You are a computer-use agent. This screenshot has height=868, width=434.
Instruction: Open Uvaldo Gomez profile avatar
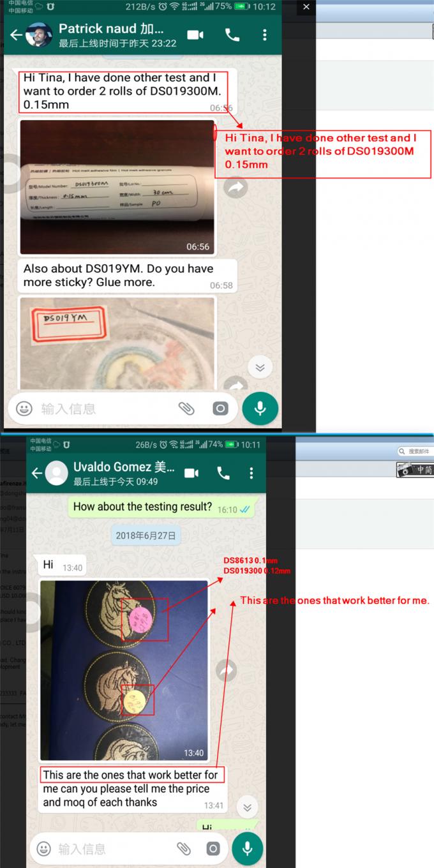pyautogui.click(x=57, y=473)
